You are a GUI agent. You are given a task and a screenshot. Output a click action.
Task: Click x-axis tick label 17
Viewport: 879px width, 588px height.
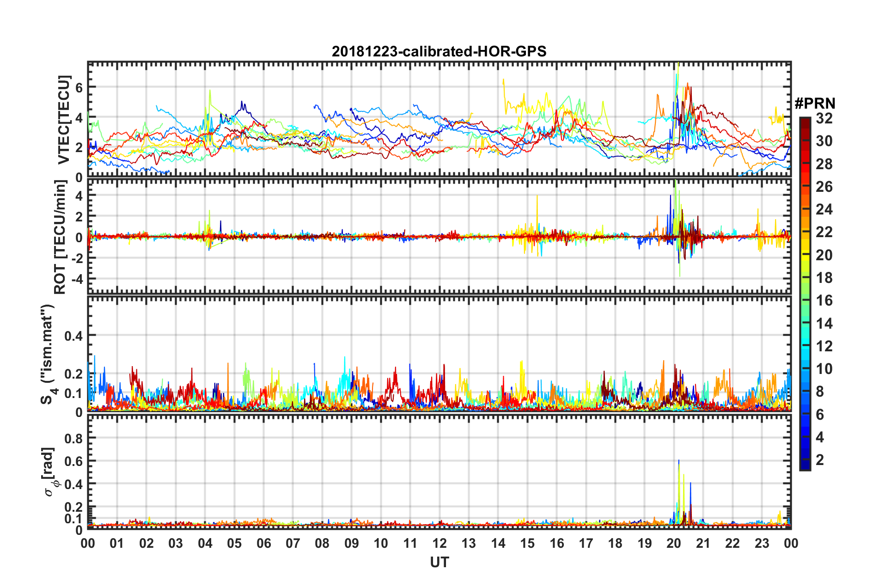tap(586, 543)
